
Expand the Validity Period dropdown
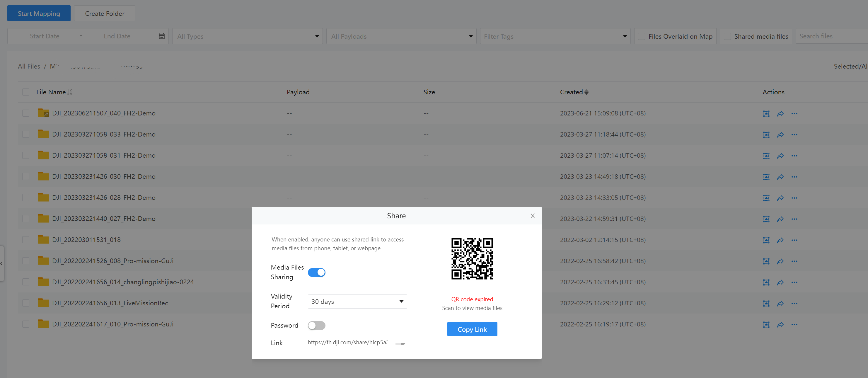(x=357, y=301)
